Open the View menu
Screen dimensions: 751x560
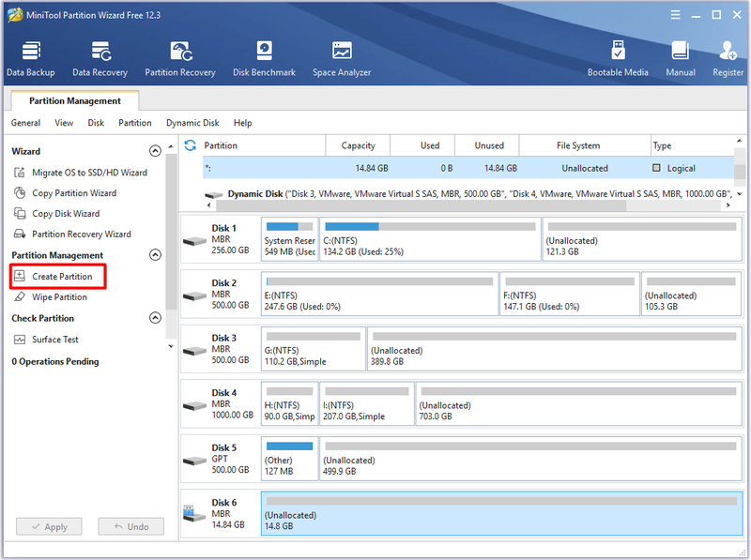(64, 123)
